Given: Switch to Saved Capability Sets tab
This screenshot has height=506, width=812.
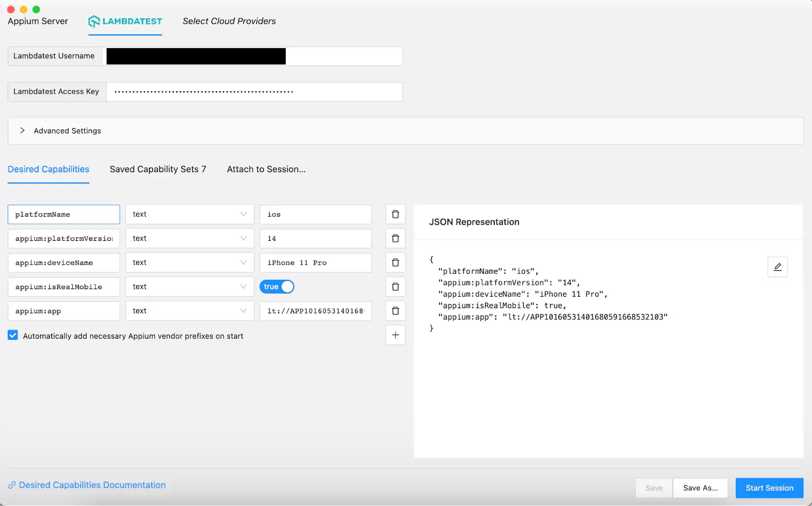Looking at the screenshot, I should [158, 169].
